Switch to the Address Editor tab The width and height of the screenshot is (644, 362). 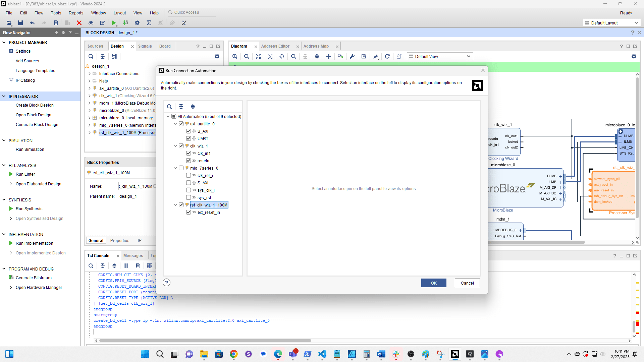pyautogui.click(x=275, y=46)
